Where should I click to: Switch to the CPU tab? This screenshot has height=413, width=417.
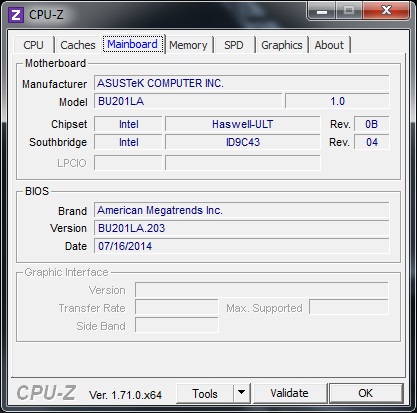point(34,45)
